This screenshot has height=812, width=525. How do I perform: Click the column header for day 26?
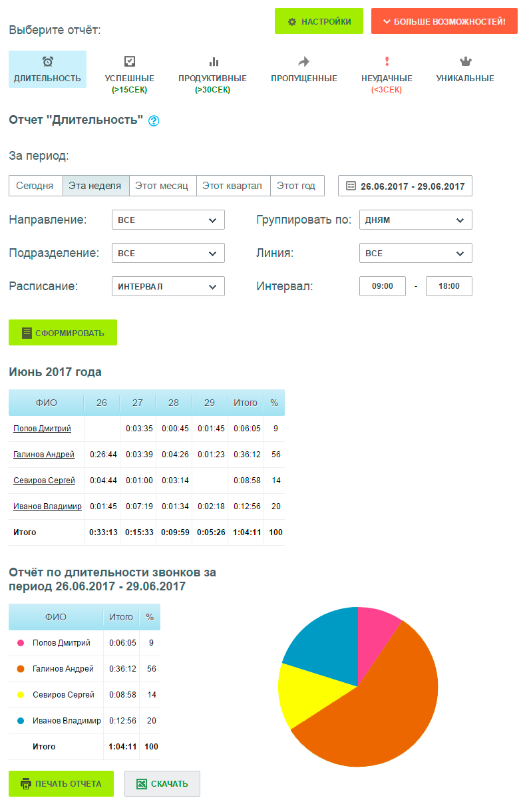pos(102,403)
